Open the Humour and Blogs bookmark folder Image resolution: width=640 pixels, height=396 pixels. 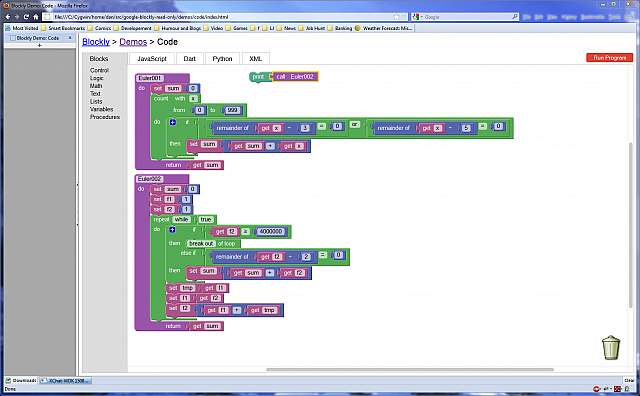[x=178, y=28]
